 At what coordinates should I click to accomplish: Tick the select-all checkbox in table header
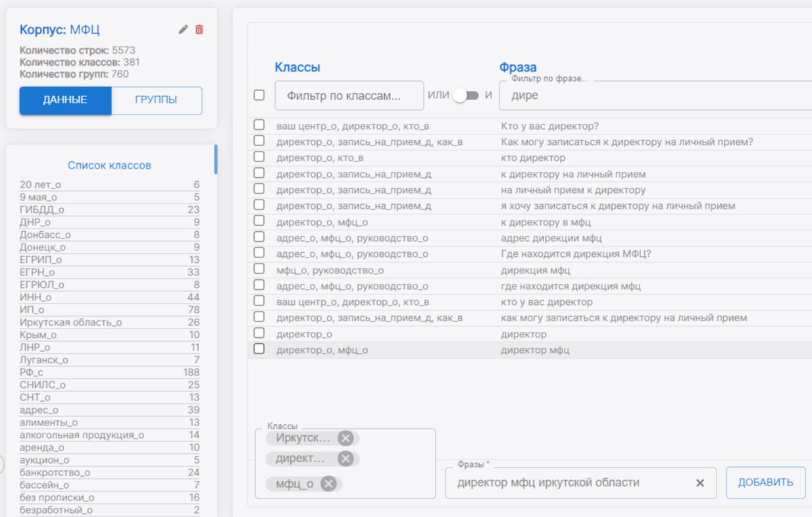pos(259,95)
